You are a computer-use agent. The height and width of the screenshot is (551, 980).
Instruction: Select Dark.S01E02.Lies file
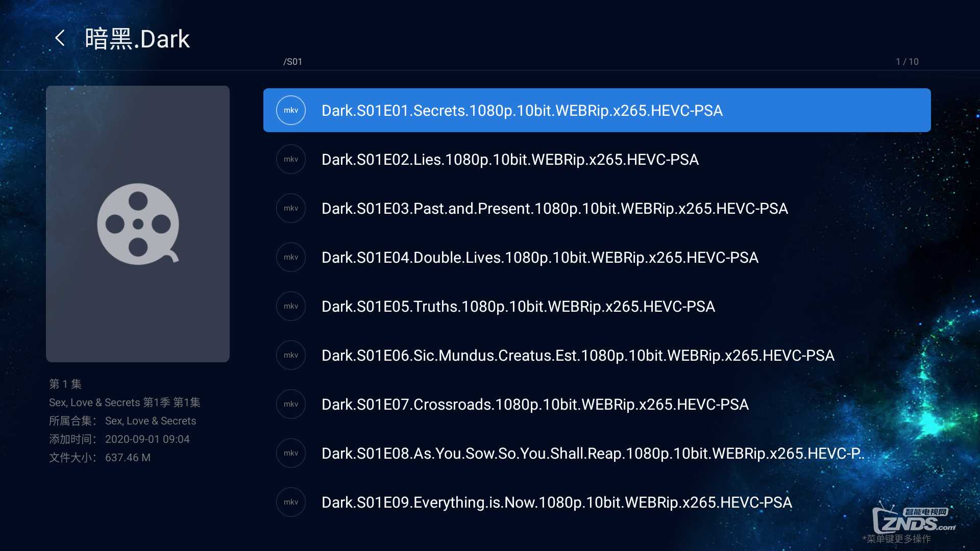coord(597,159)
